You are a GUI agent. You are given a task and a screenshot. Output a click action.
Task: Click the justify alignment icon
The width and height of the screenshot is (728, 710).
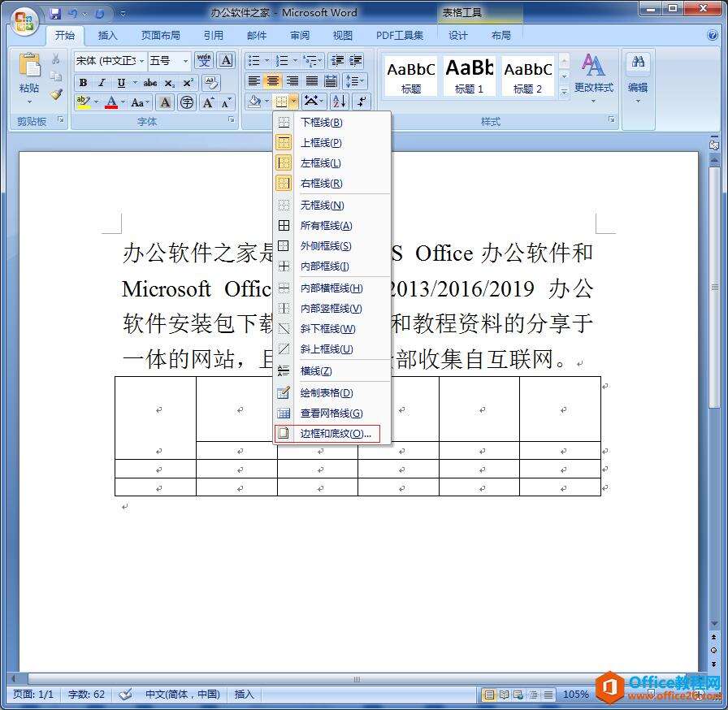tap(311, 81)
